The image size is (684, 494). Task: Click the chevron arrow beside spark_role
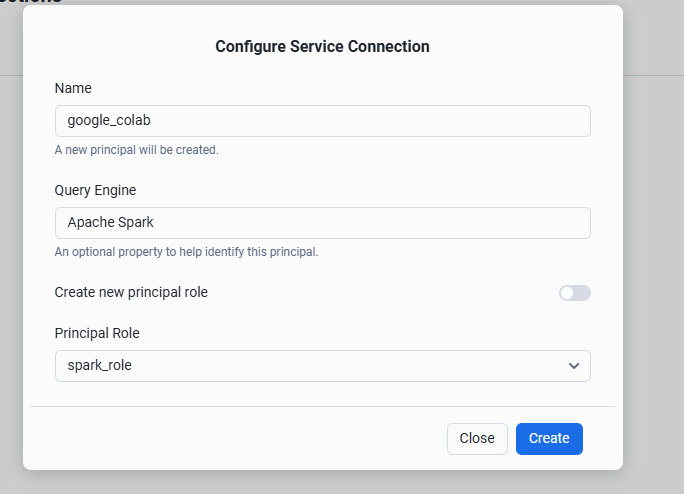(574, 366)
